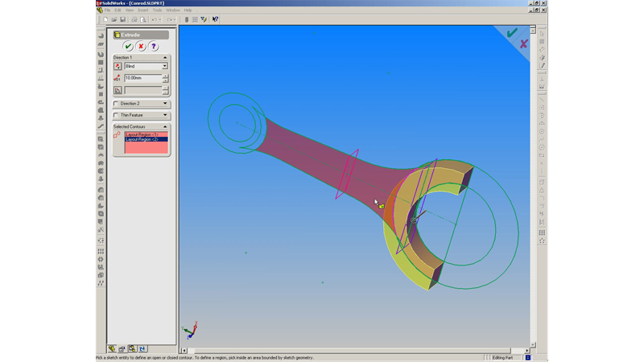The width and height of the screenshot is (644, 362).
Task: Select Layout-Region <1> in Selected Contours
Action: [146, 135]
